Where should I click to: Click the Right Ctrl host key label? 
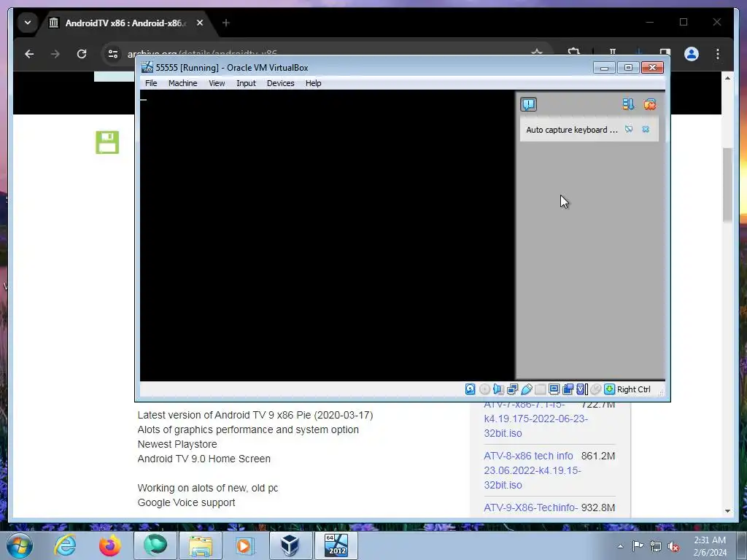(634, 389)
